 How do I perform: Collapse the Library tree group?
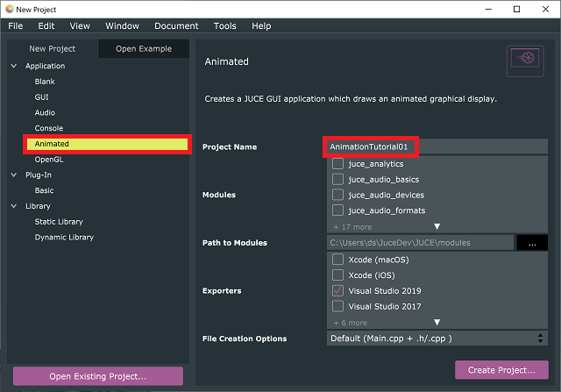(x=14, y=206)
